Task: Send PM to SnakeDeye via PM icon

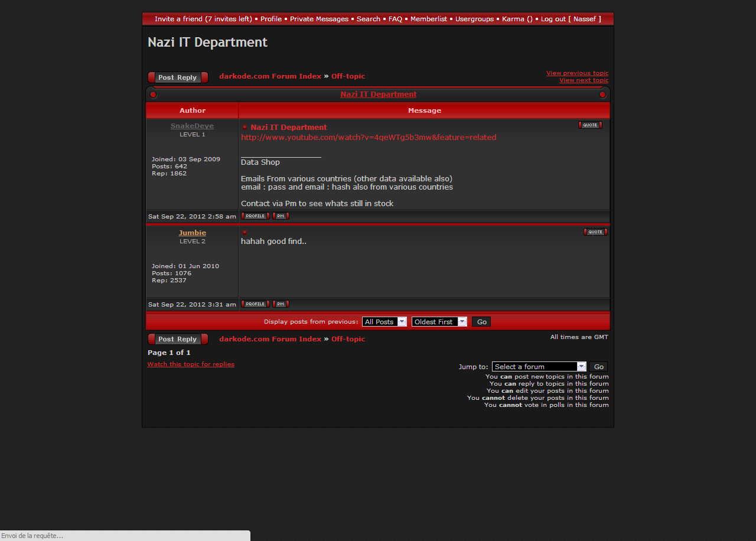Action: (281, 216)
